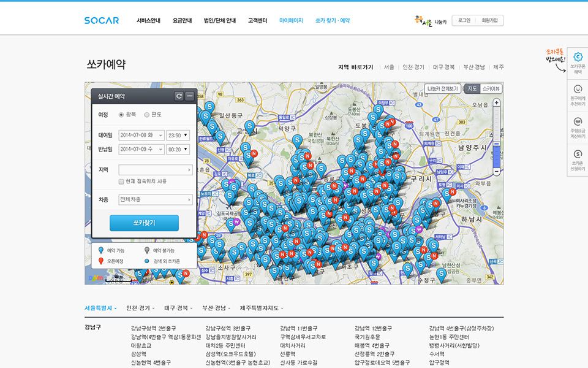Select the 편도 one-way radio option

coord(146,115)
